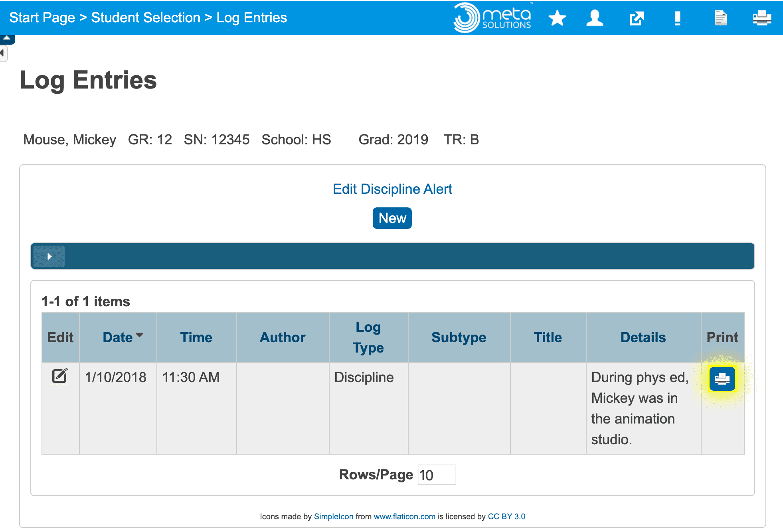Toggle the left side panel arrow
Image resolution: width=783 pixels, height=532 pixels.
point(3,53)
